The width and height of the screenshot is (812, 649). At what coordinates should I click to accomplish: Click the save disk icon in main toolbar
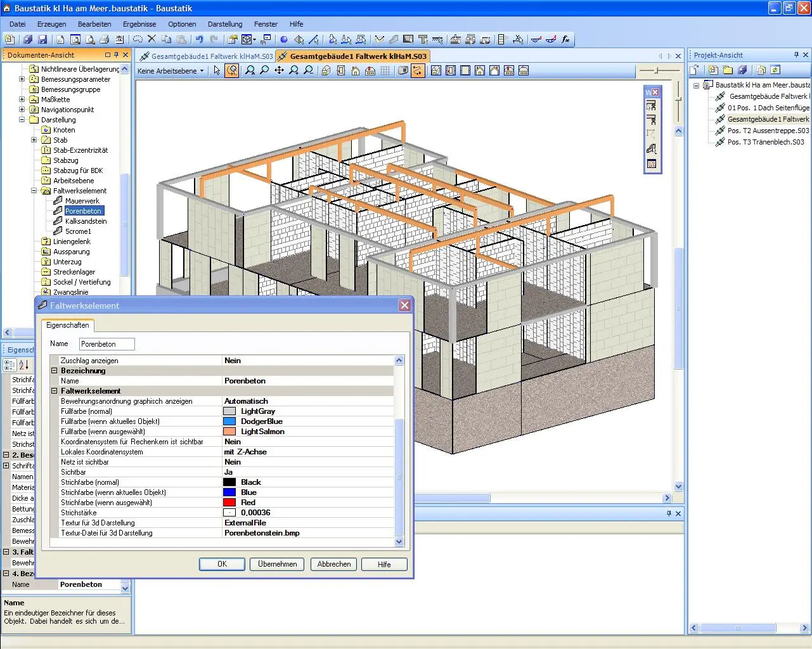(x=42, y=39)
